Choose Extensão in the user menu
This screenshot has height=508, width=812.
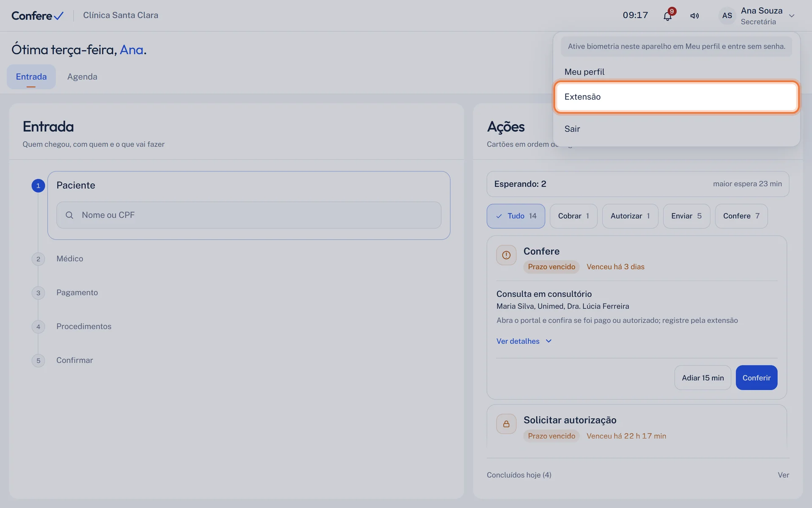tap(676, 97)
